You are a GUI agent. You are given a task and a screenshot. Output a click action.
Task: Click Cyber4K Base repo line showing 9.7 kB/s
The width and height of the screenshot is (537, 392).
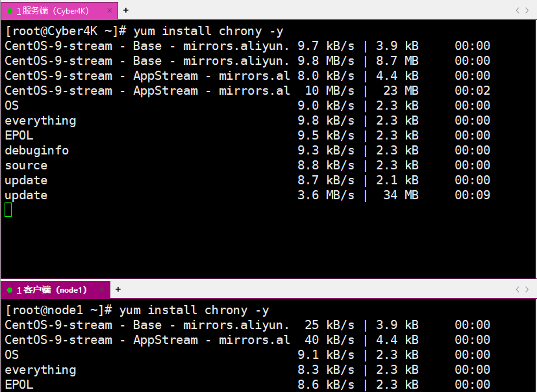[247, 46]
